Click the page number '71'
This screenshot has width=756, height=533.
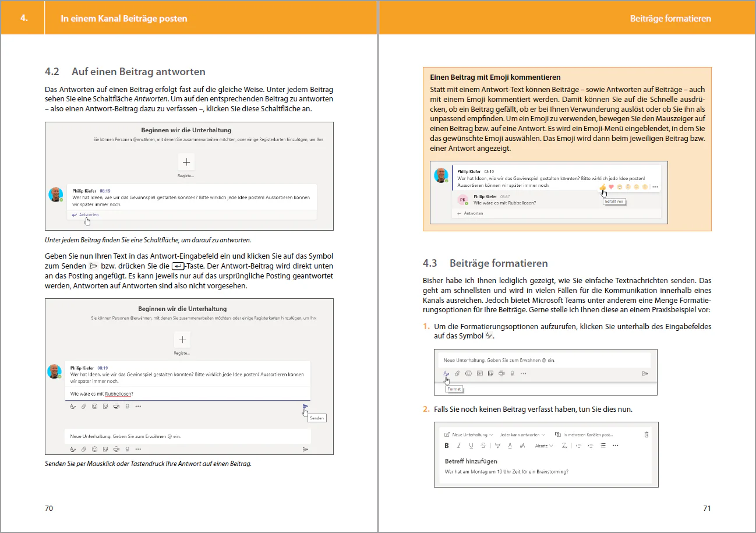707,508
